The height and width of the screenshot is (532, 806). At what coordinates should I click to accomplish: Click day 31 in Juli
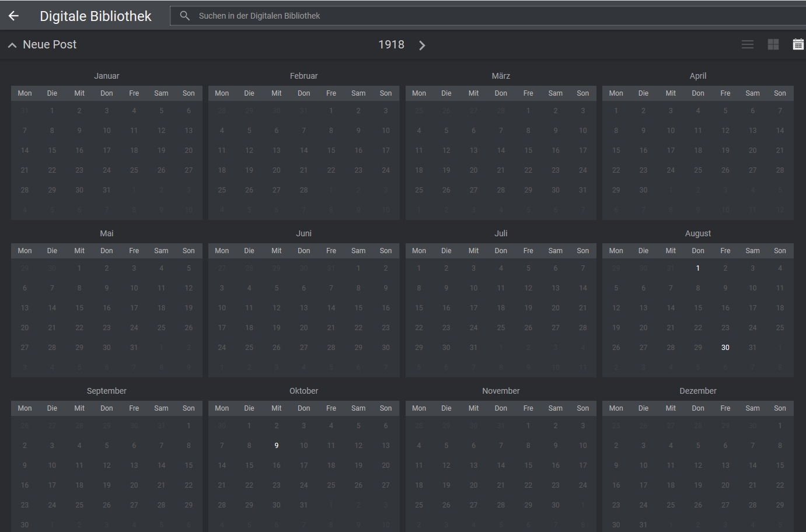pyautogui.click(x=473, y=348)
